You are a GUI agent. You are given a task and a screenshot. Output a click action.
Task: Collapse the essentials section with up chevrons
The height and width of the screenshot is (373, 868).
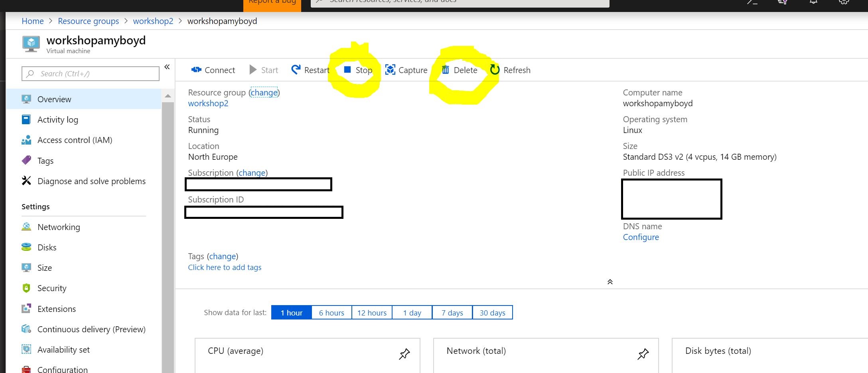(610, 282)
